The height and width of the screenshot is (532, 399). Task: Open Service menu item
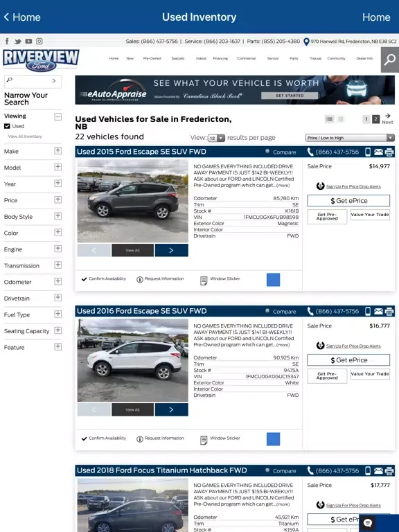tap(273, 58)
